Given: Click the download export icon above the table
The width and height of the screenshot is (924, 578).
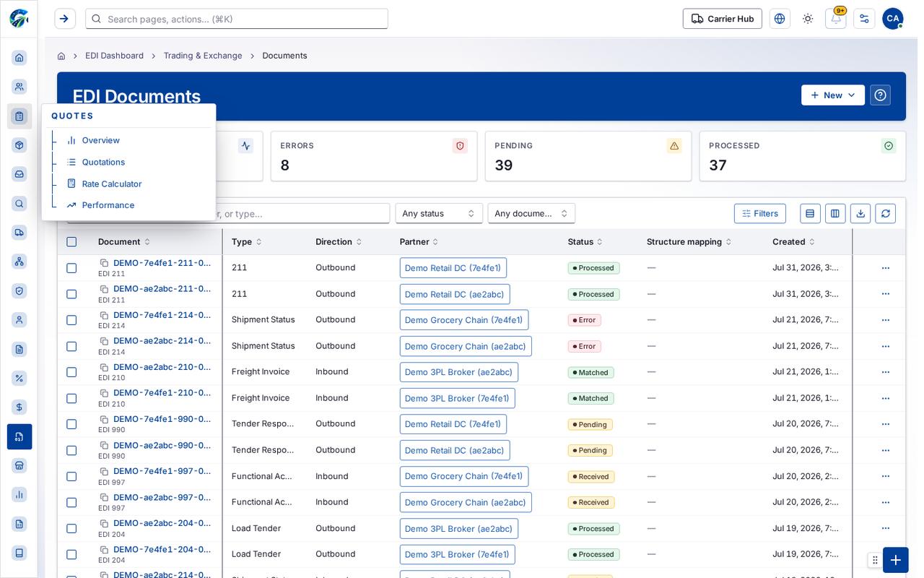Looking at the screenshot, I should point(860,213).
